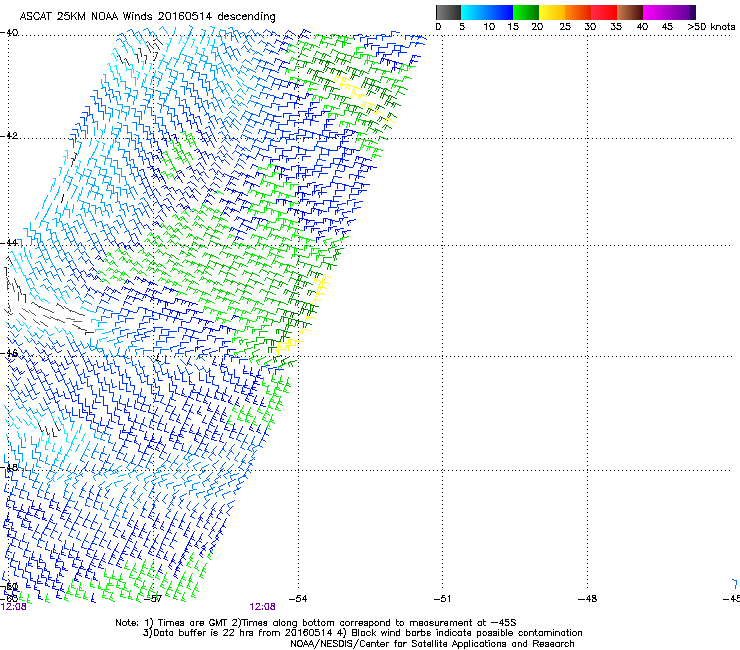Click the -48 latitude label on the vertical axis
Viewport: 740px width, 650px height.
(9, 467)
